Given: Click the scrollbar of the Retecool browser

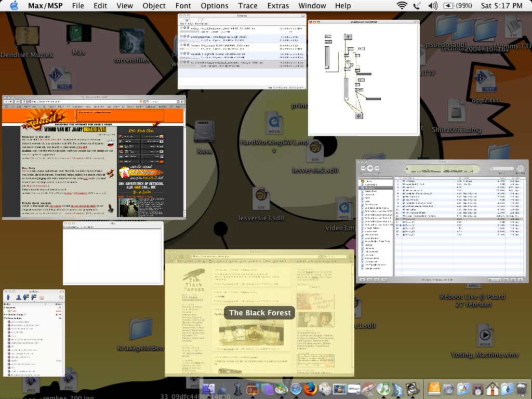Looking at the screenshot, I should click(184, 163).
